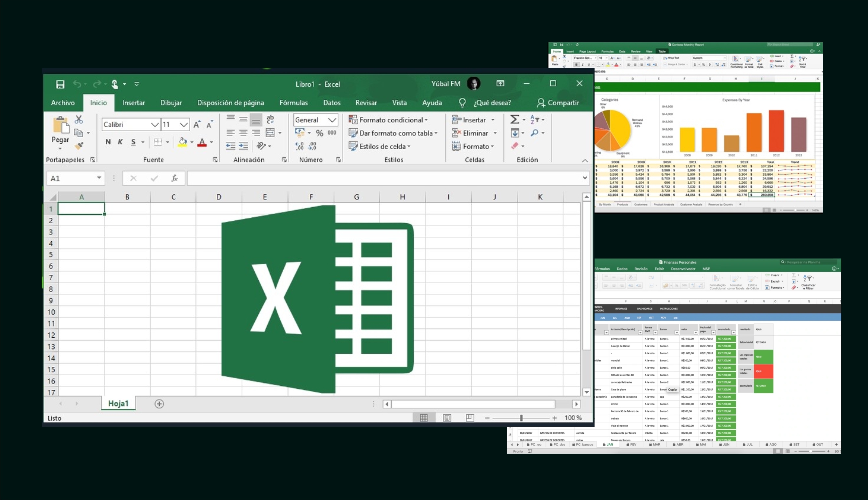868x500 pixels.
Task: Toggle wrap text (ab icon)
Action: [x=270, y=119]
